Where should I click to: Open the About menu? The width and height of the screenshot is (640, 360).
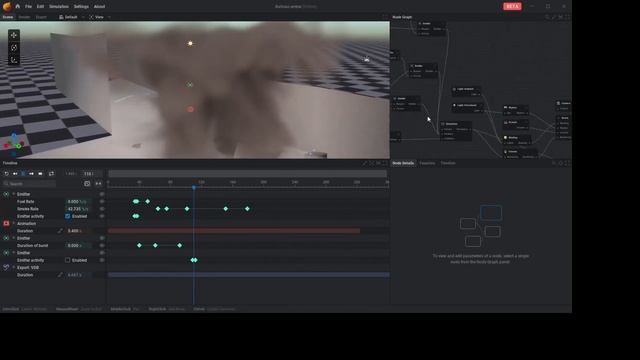point(99,7)
